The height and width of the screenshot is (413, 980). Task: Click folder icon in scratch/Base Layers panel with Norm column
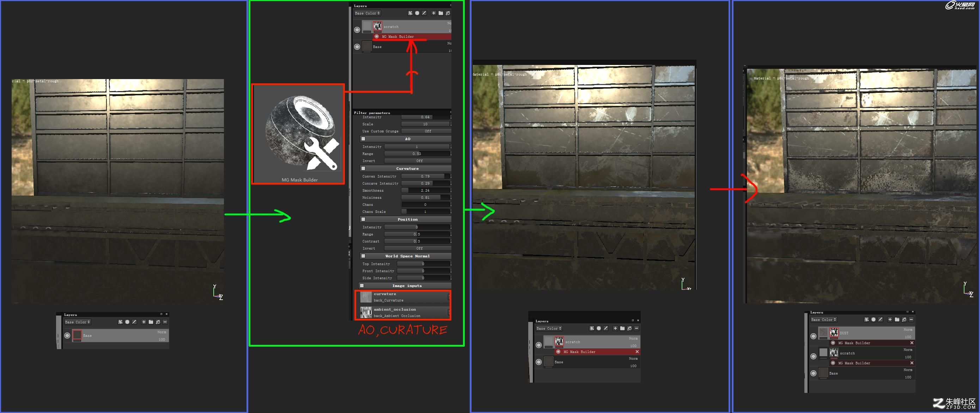622,328
